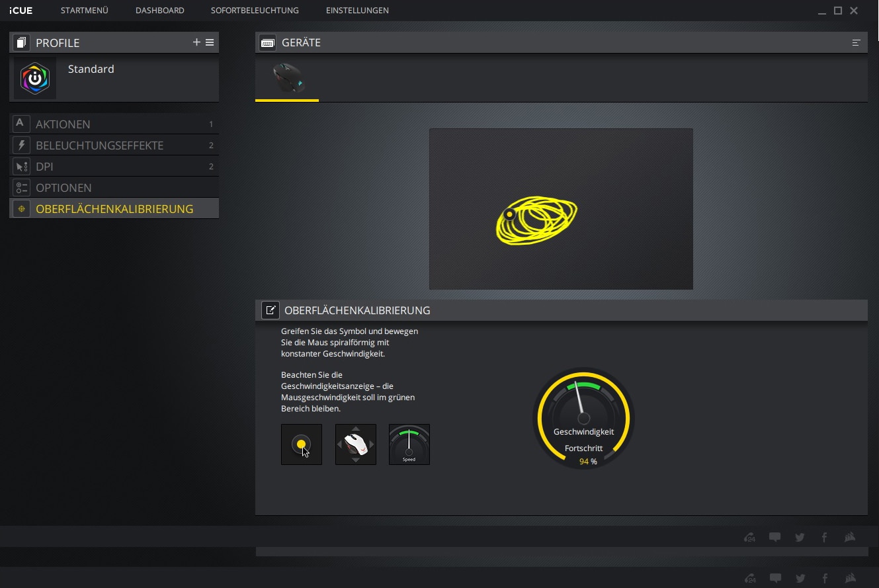Click the Geschwindigkeit progress gauge
The width and height of the screenshot is (879, 588).
click(x=583, y=418)
